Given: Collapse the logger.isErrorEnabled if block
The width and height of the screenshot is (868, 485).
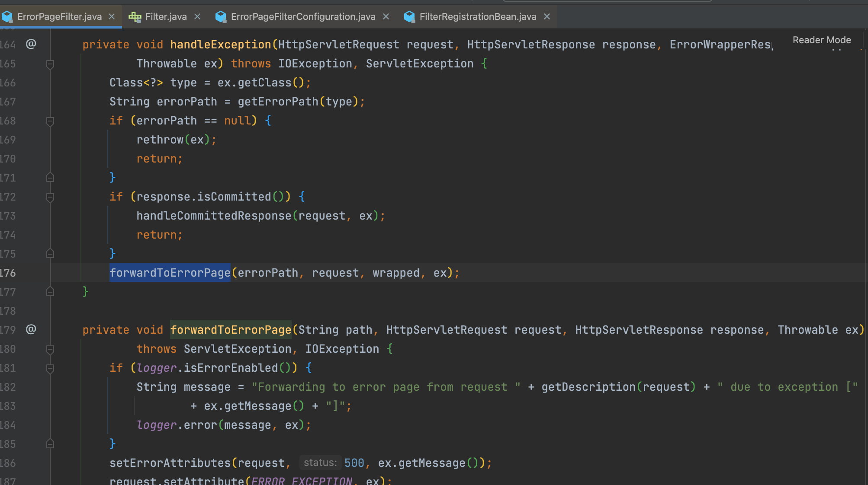Looking at the screenshot, I should [50, 368].
